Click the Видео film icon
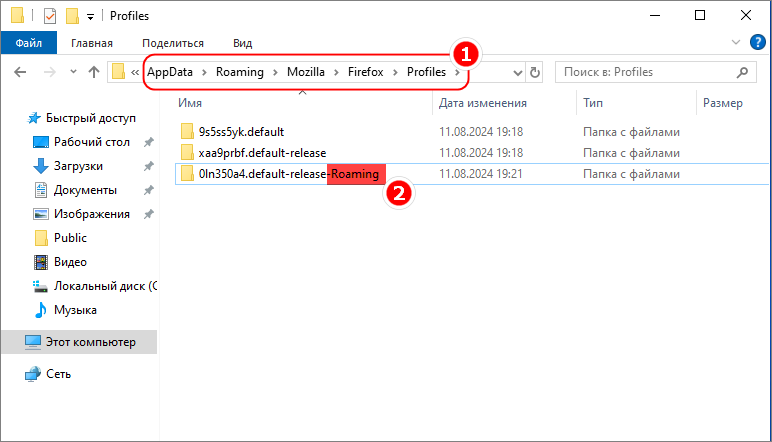The width and height of the screenshot is (772, 442). coord(40,262)
